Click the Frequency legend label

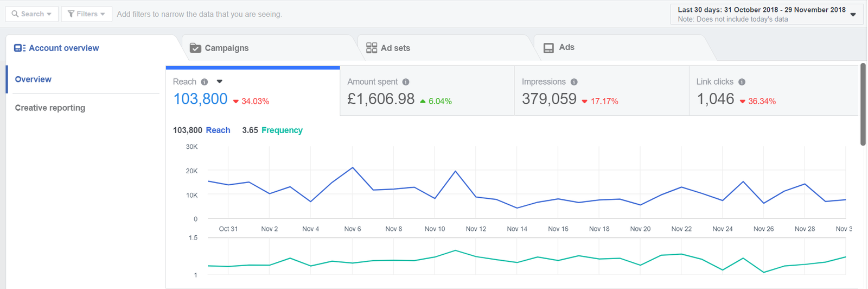click(x=282, y=130)
